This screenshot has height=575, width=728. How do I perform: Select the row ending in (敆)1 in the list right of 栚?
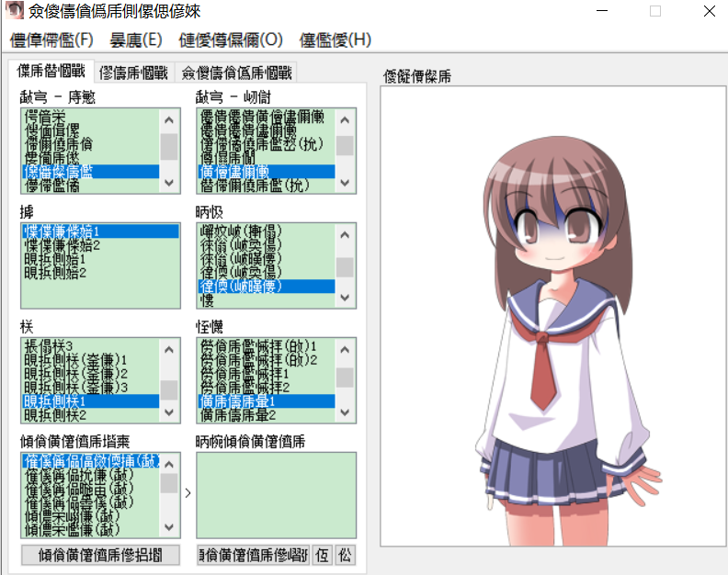[x=266, y=345]
